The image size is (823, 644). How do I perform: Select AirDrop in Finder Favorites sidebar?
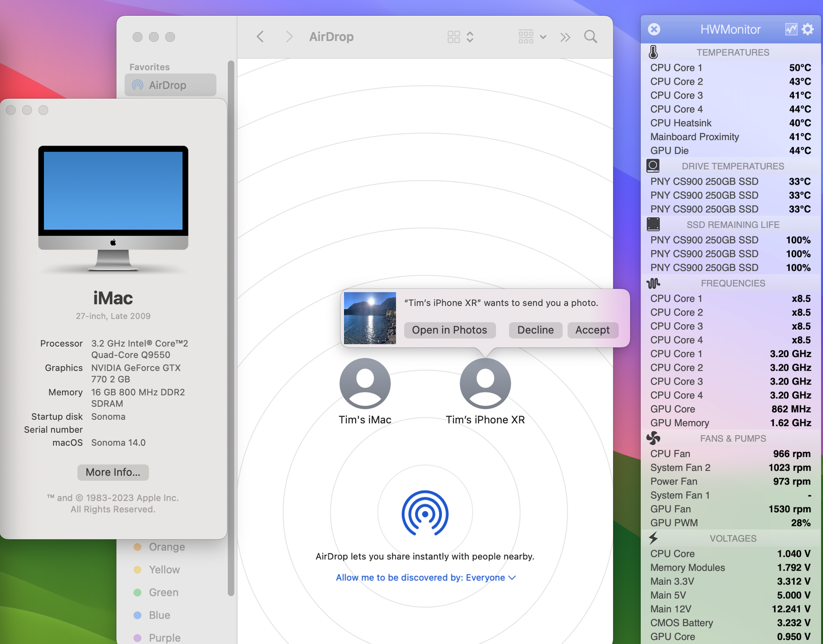[x=170, y=85]
